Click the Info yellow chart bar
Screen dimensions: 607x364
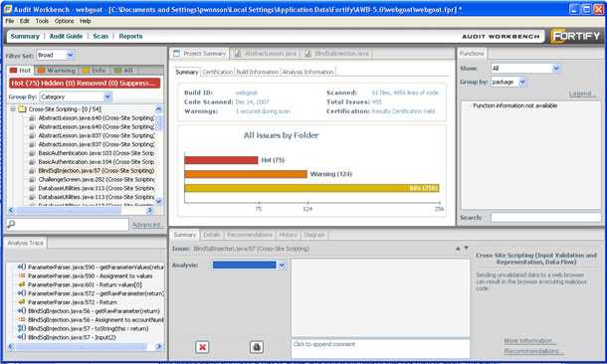click(x=312, y=188)
